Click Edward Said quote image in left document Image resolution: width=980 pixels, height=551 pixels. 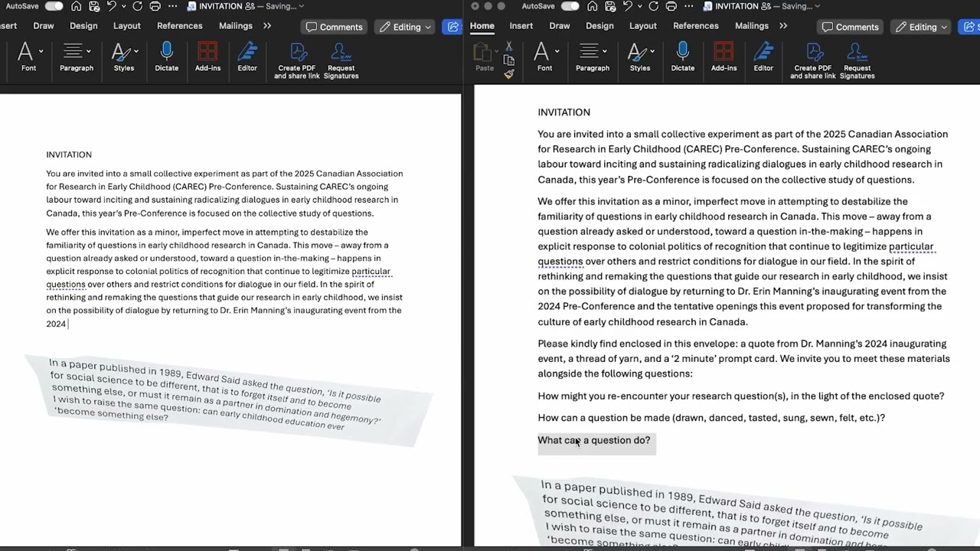point(228,399)
